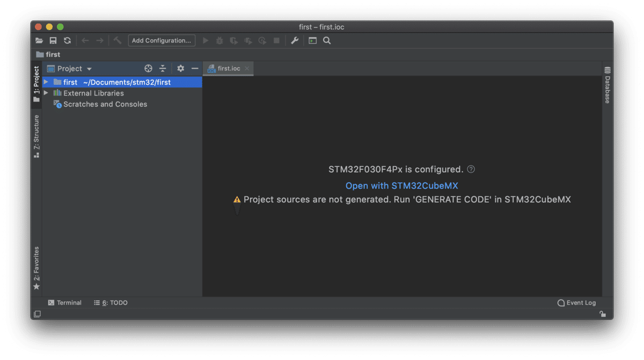Open the Database tool window tab

coord(608,85)
